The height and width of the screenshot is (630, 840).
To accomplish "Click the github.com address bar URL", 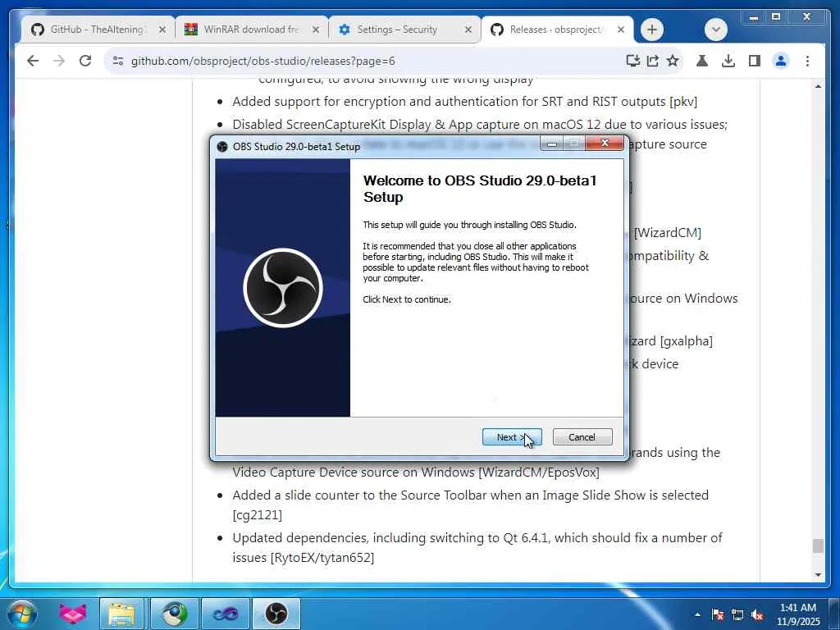I will click(263, 61).
